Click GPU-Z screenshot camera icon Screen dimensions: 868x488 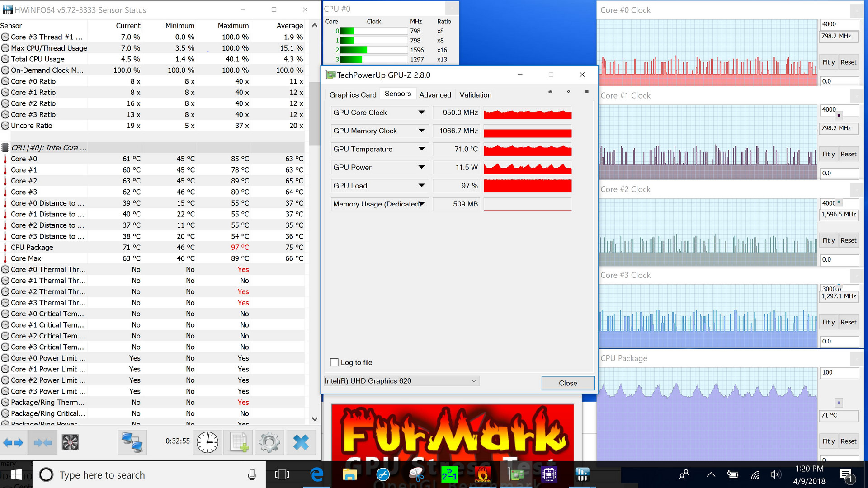click(550, 92)
